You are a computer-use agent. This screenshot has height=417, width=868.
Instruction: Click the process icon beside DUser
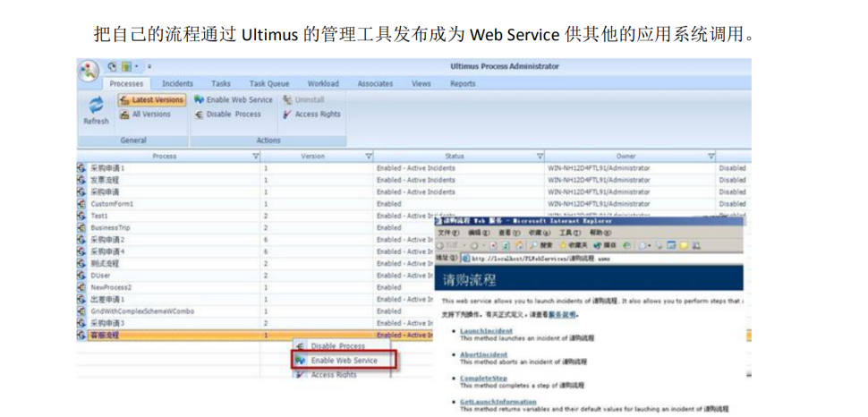pyautogui.click(x=81, y=276)
